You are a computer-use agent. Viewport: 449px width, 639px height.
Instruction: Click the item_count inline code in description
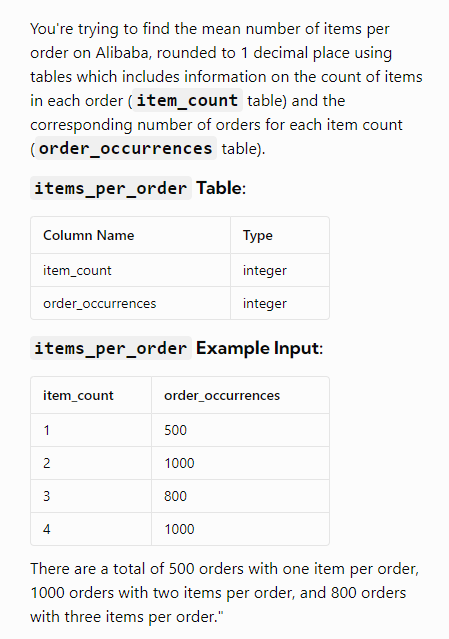point(187,101)
